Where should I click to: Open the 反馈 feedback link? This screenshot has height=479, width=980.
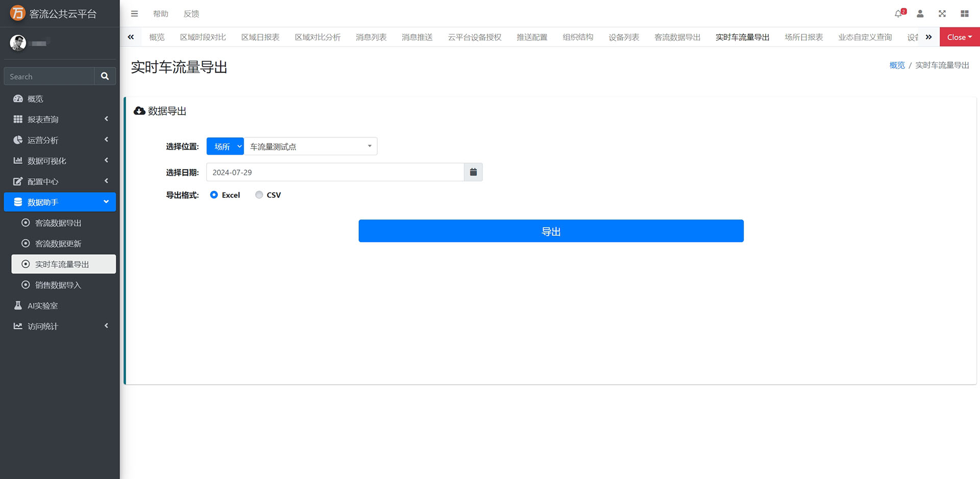[x=191, y=14]
